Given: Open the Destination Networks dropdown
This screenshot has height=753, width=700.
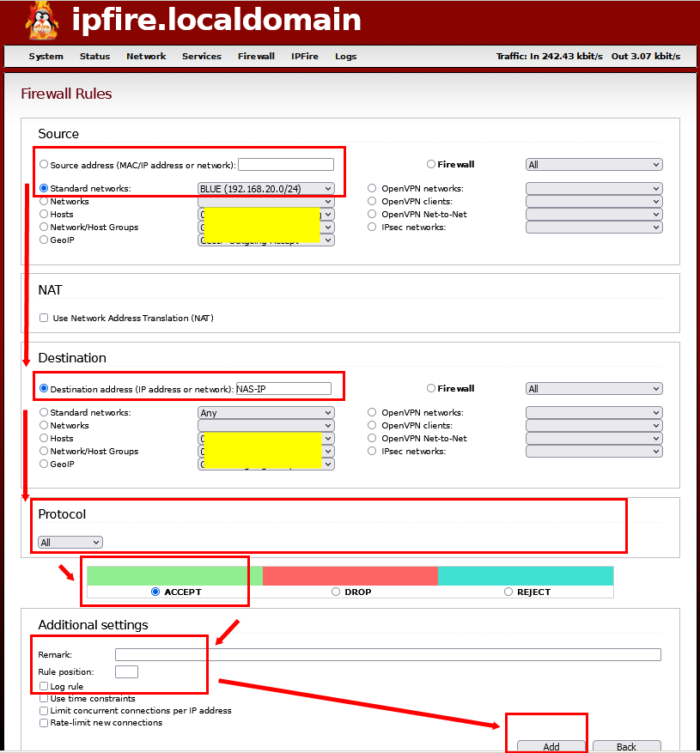Looking at the screenshot, I should [265, 426].
